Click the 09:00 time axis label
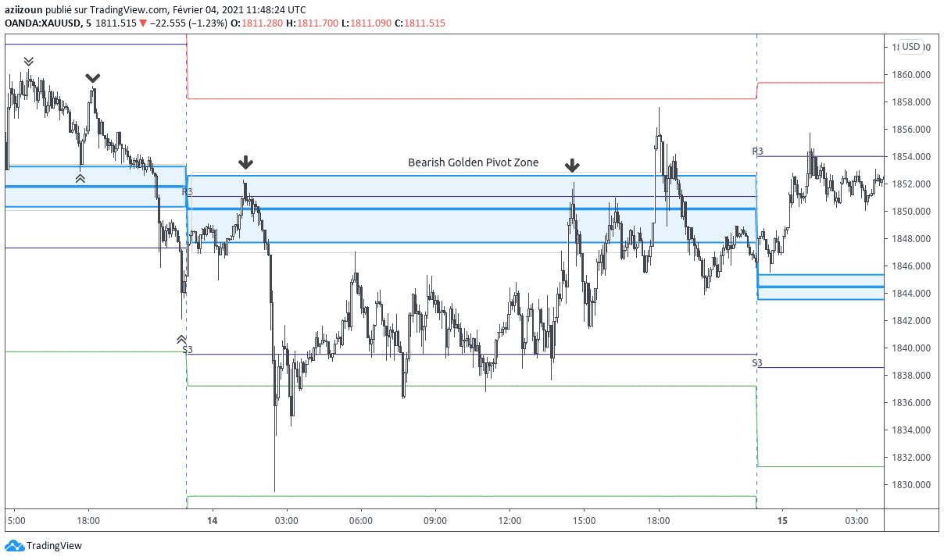The height and width of the screenshot is (560, 944). tap(435, 520)
